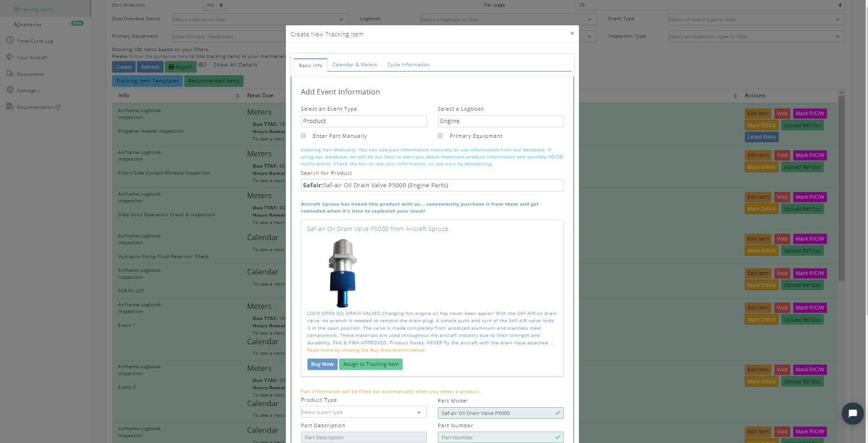Open Tracking Items in the sidebar
The width and height of the screenshot is (868, 443).
click(33, 9)
